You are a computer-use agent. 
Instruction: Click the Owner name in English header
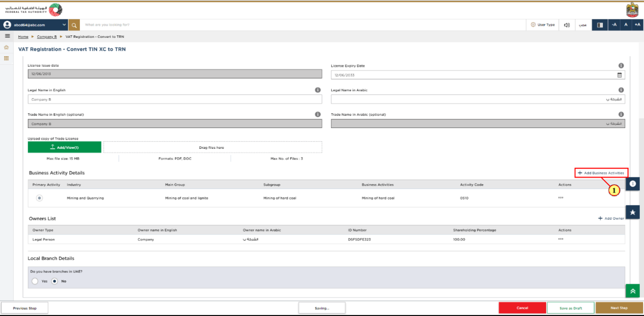pyautogui.click(x=157, y=230)
